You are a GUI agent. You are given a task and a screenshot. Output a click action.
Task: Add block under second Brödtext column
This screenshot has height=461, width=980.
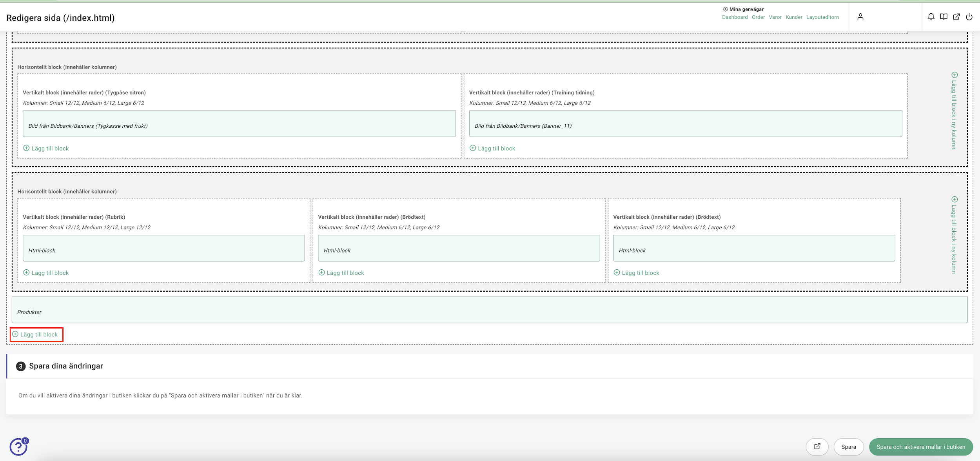point(636,273)
